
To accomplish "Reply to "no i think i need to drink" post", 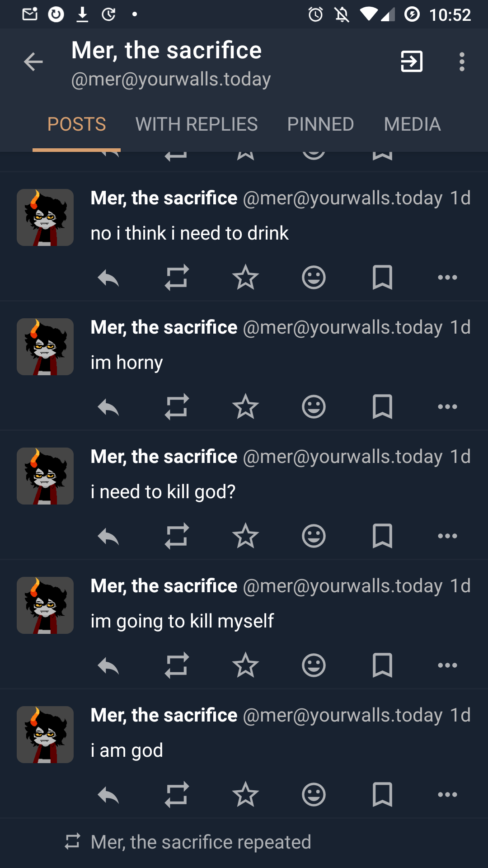I will point(108,278).
